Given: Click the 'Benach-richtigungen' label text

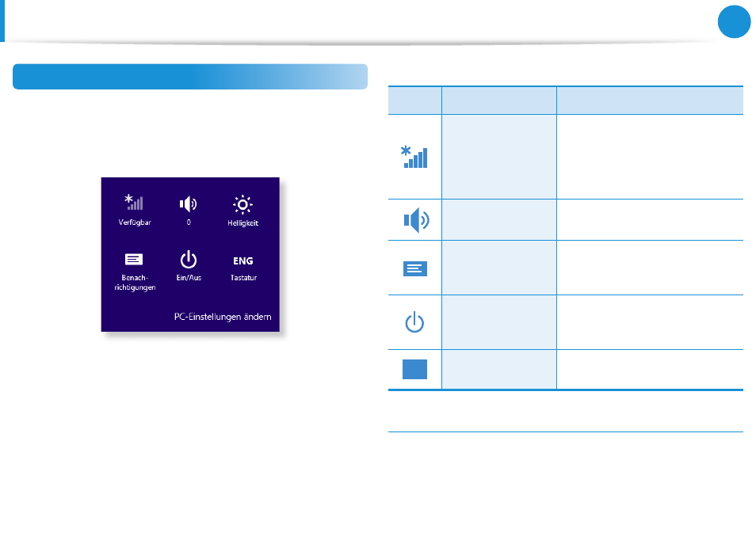Looking at the screenshot, I should (x=135, y=283).
